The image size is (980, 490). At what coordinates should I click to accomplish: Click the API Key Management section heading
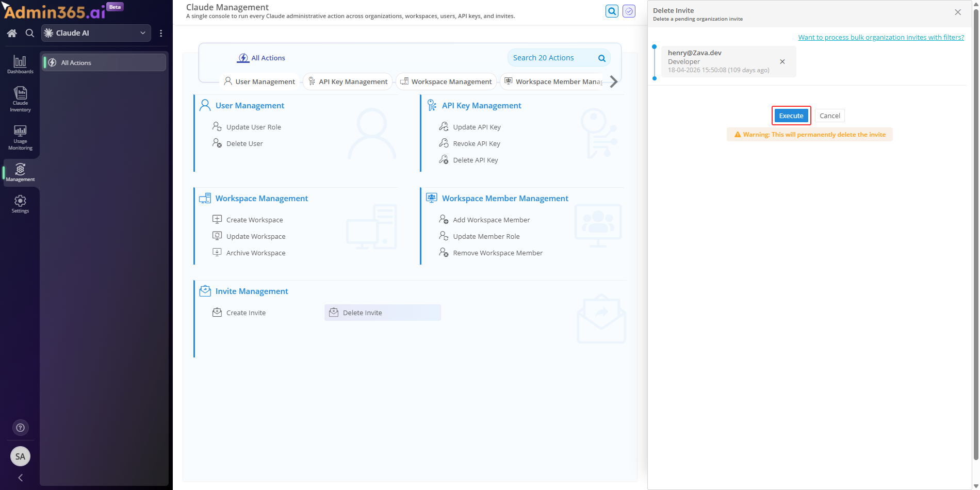[481, 105]
